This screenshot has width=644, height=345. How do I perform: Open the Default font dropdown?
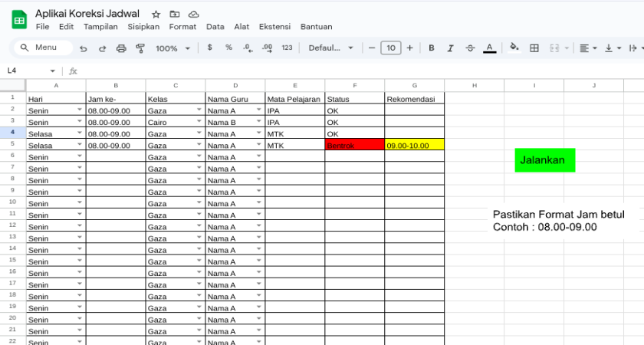coord(330,48)
